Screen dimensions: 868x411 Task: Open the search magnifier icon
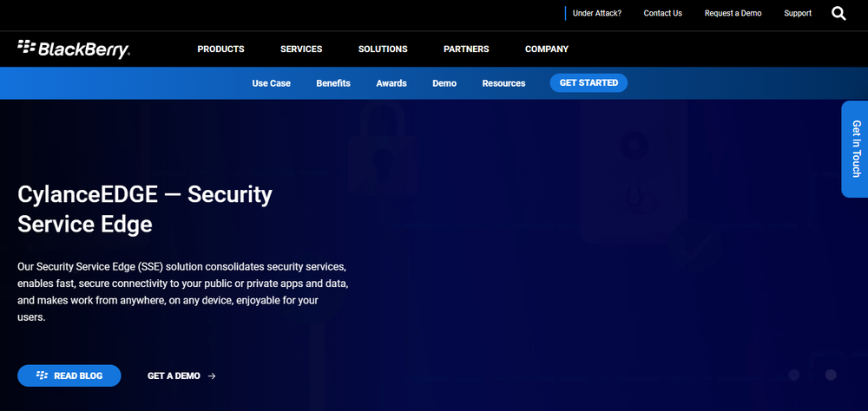click(838, 13)
